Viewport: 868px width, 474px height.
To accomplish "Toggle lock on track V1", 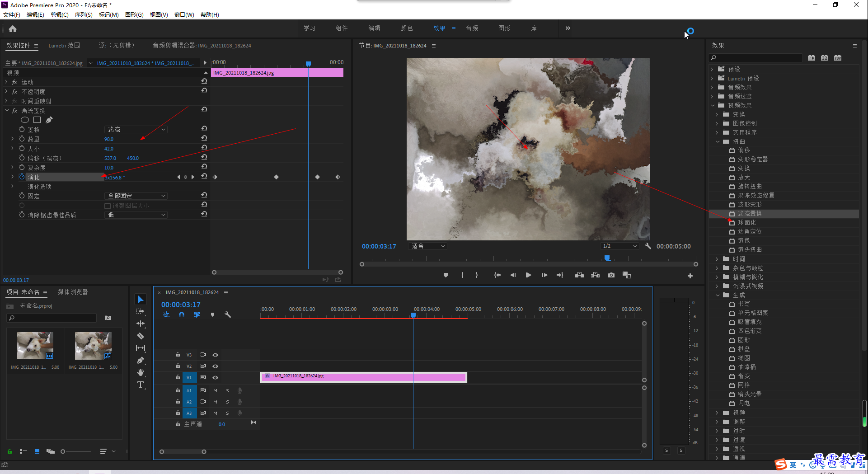I will 178,377.
